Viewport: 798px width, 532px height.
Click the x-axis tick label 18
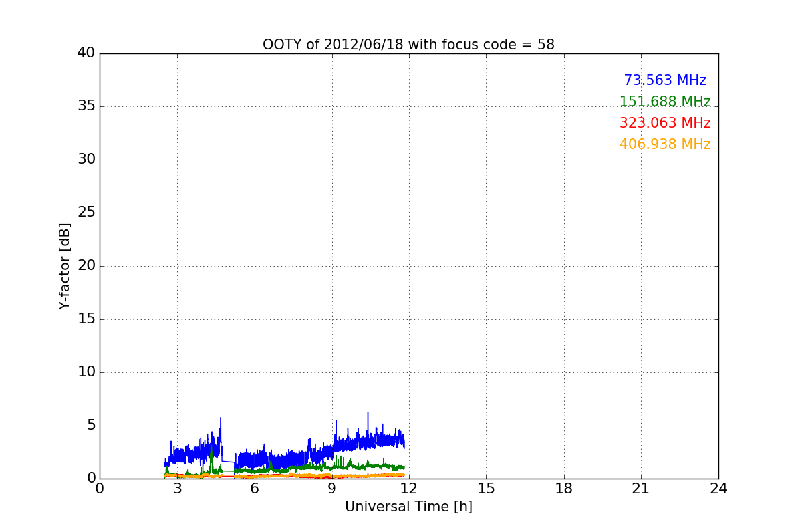coord(564,489)
